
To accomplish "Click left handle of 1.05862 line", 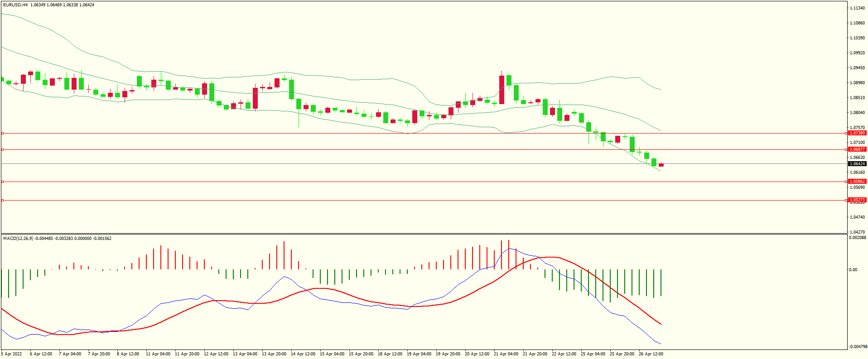I will 2,182.
